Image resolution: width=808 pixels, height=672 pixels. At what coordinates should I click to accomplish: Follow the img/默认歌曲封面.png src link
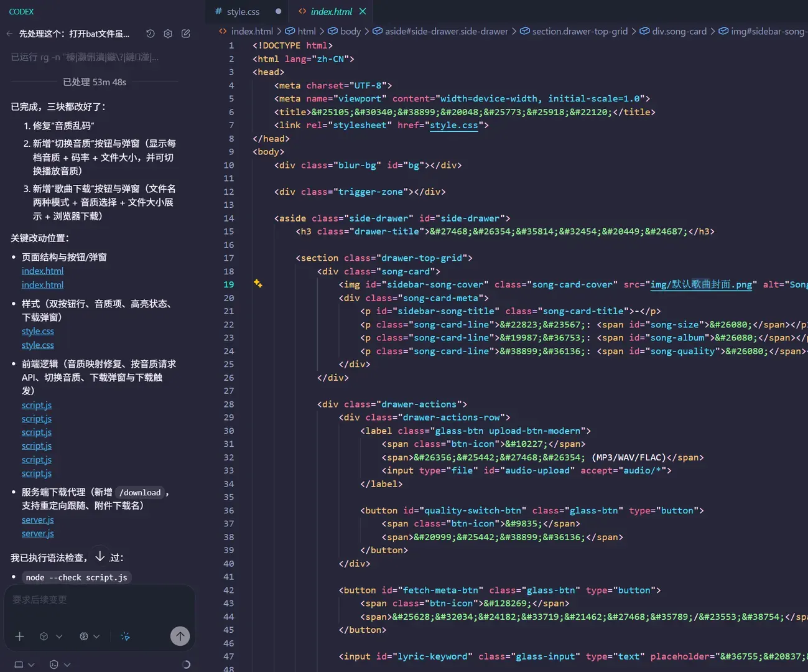pos(701,284)
